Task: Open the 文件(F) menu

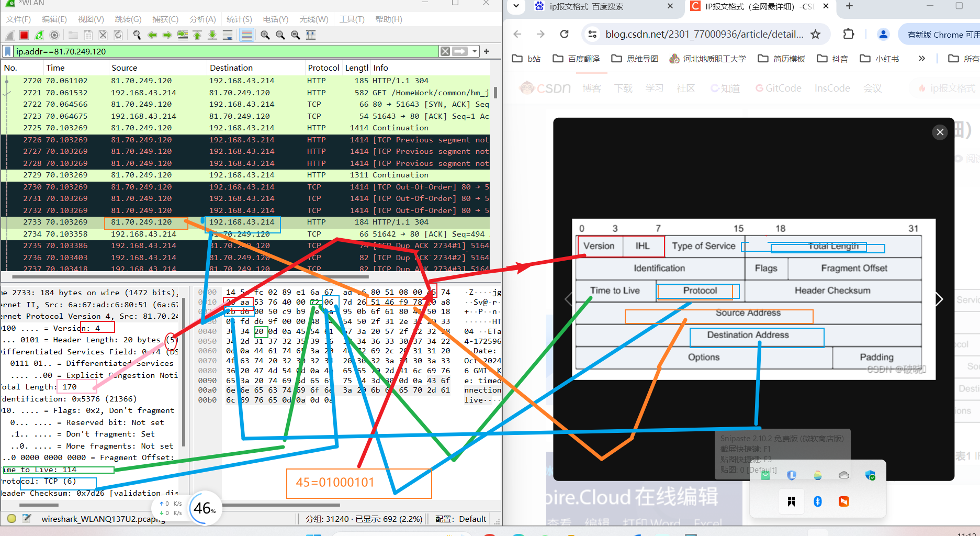Action: [x=18, y=19]
